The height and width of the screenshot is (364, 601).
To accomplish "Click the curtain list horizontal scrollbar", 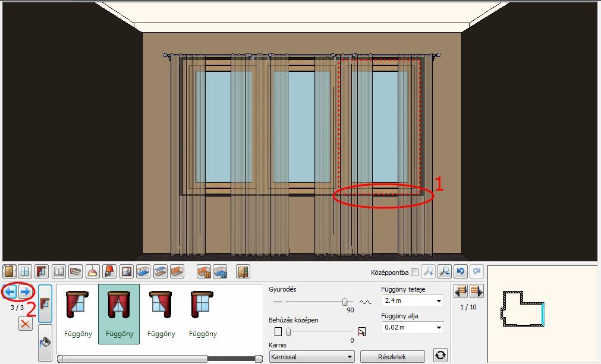I will (x=160, y=359).
